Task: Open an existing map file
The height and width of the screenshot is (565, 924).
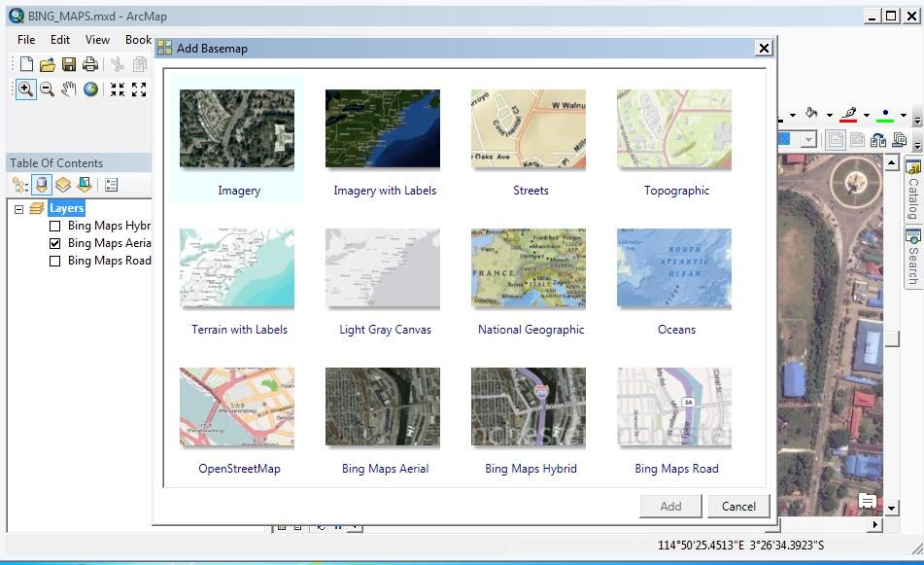Action: [48, 64]
